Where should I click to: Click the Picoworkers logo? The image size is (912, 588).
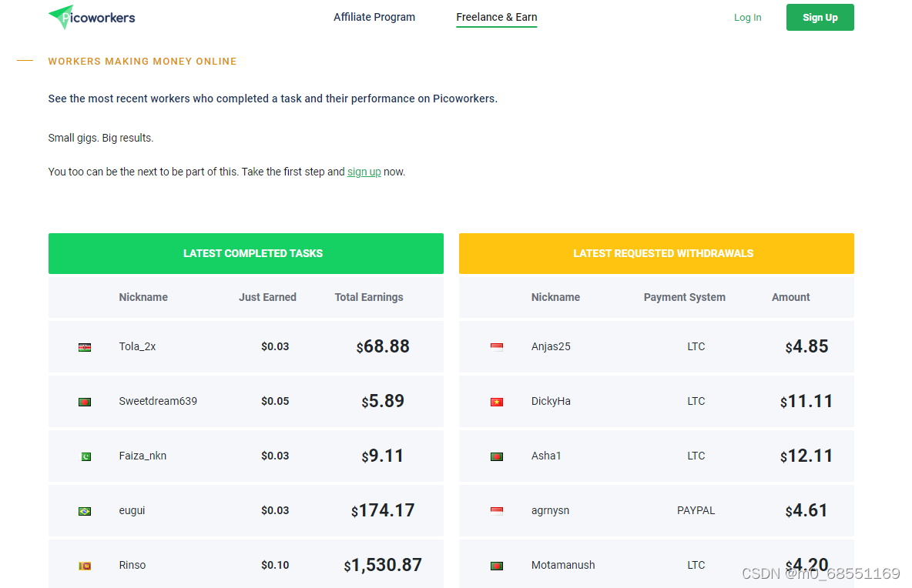pos(92,18)
